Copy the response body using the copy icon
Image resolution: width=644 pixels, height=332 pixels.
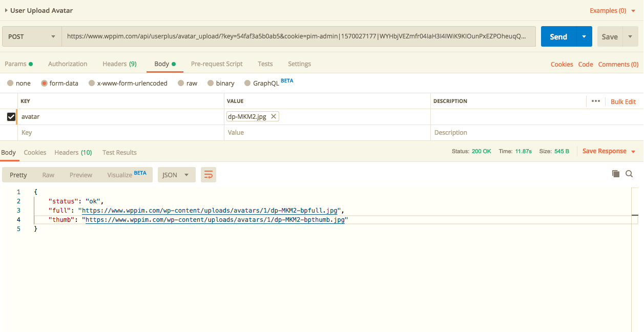point(615,174)
